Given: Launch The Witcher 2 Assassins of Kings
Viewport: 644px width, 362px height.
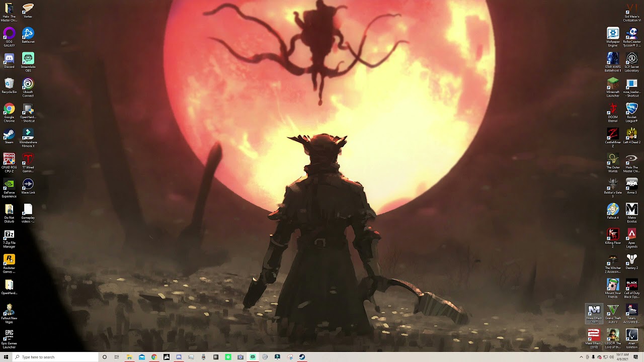Looking at the screenshot, I should (x=613, y=264).
